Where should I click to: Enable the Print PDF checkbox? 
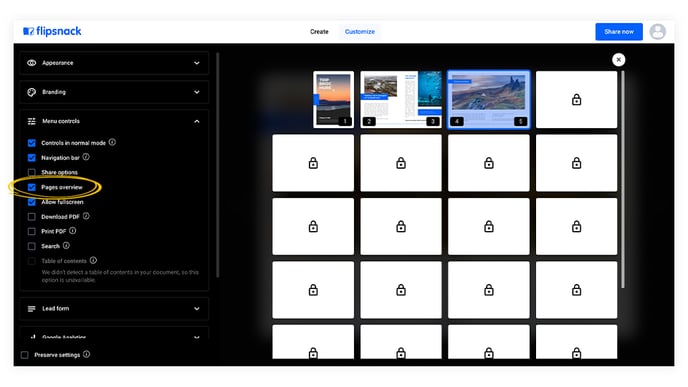coord(32,231)
